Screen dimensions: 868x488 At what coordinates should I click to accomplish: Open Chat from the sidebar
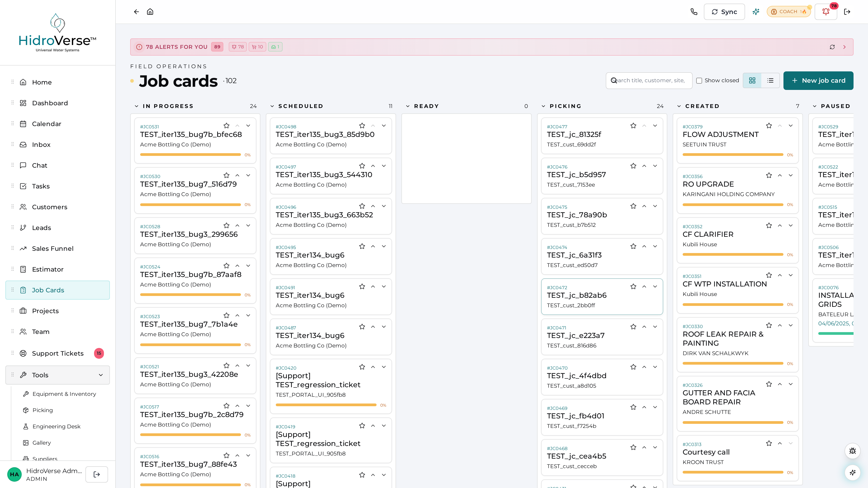(58, 165)
